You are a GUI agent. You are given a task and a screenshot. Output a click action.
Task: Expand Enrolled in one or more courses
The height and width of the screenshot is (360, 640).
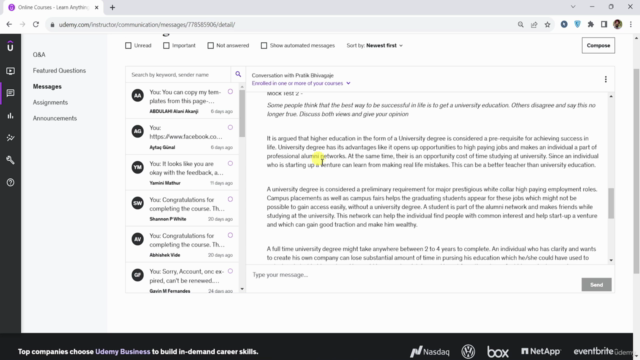coord(301,83)
